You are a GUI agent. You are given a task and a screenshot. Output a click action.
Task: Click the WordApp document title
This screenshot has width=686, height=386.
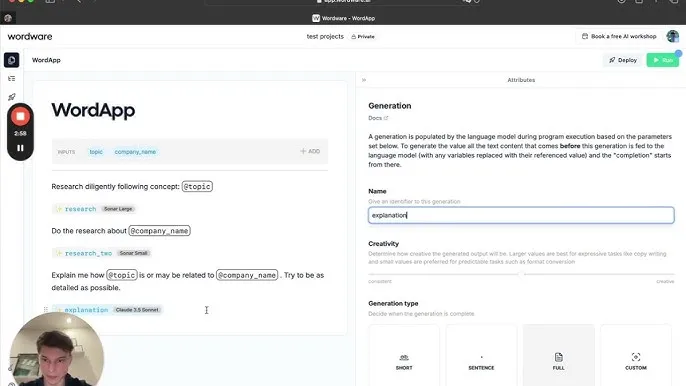pyautogui.click(x=93, y=110)
